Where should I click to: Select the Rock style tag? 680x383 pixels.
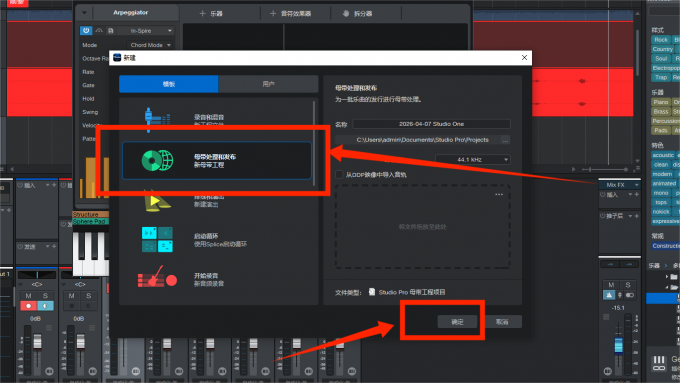click(661, 39)
